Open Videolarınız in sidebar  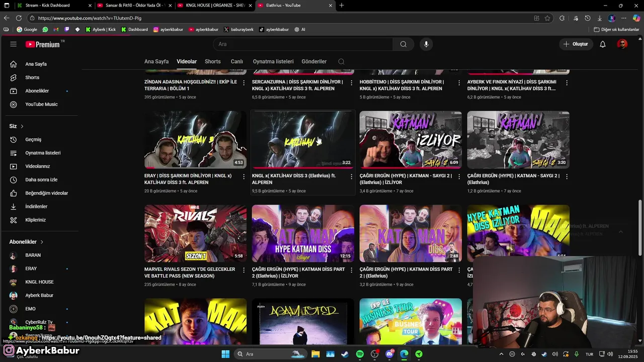click(38, 166)
